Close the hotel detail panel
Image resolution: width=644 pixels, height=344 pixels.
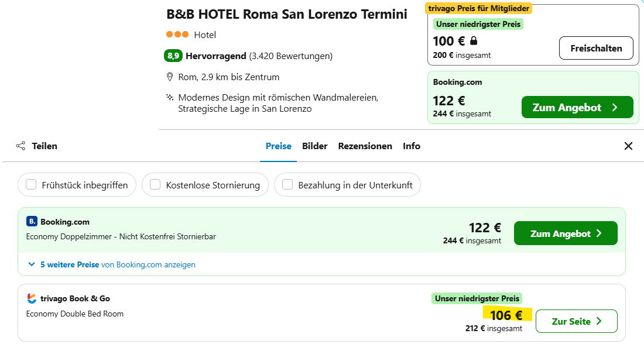628,146
